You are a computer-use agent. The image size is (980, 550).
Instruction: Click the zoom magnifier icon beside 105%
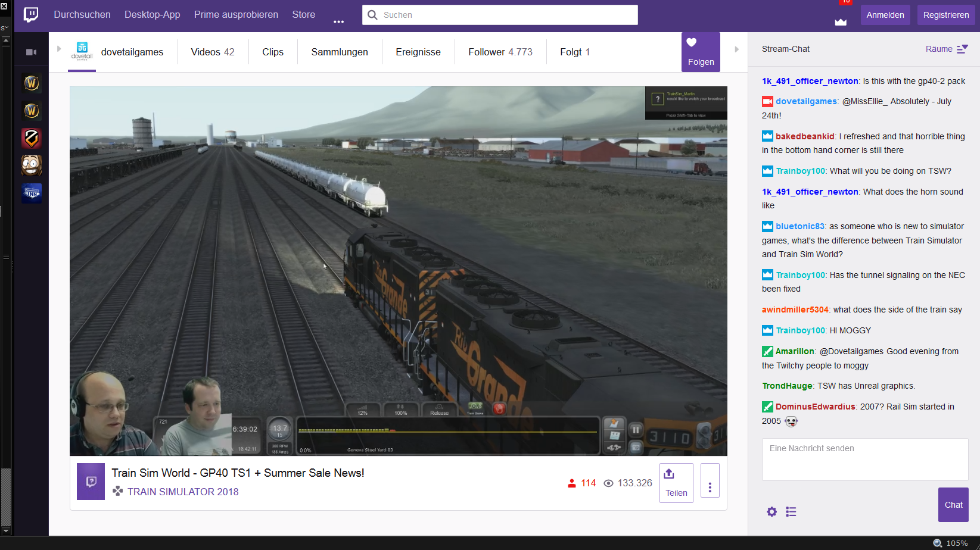[938, 543]
